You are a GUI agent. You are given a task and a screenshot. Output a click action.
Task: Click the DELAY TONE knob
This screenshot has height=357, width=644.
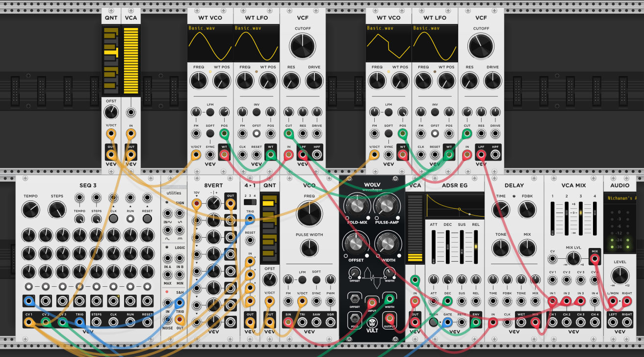500,248
